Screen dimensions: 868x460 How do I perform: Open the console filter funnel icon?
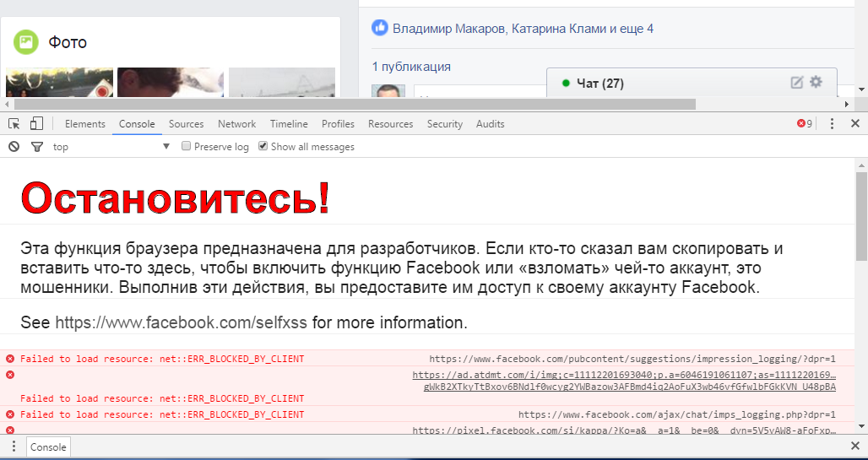point(36,147)
